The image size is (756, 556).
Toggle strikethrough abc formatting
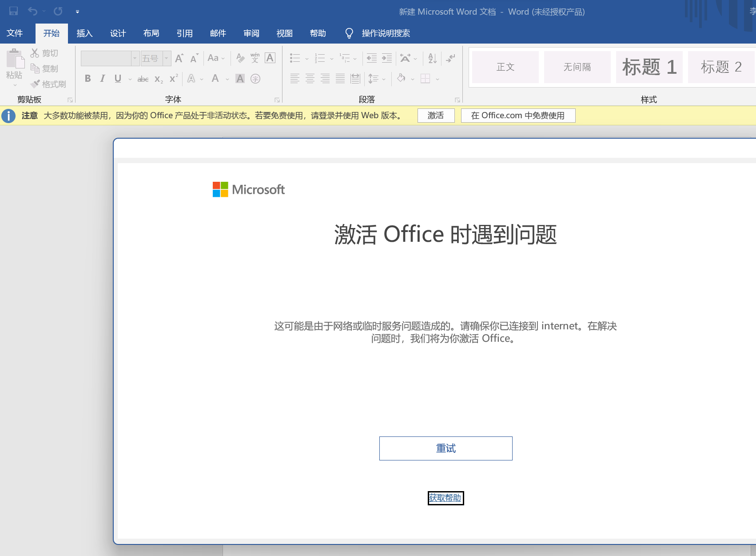click(143, 79)
